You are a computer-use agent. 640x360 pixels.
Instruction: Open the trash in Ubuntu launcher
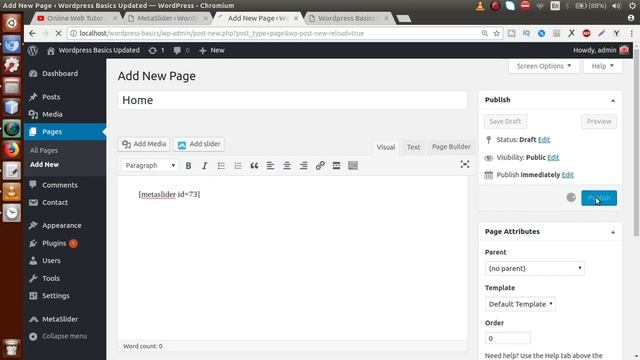[x=11, y=348]
